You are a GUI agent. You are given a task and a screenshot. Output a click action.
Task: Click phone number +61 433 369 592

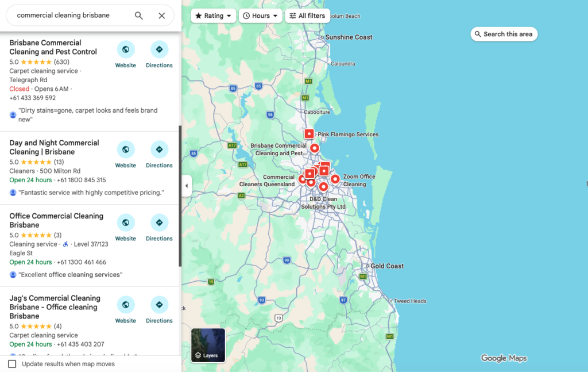33,98
